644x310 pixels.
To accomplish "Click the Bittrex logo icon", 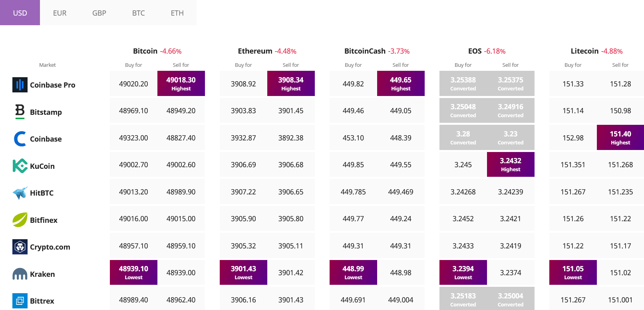I will coord(20,301).
